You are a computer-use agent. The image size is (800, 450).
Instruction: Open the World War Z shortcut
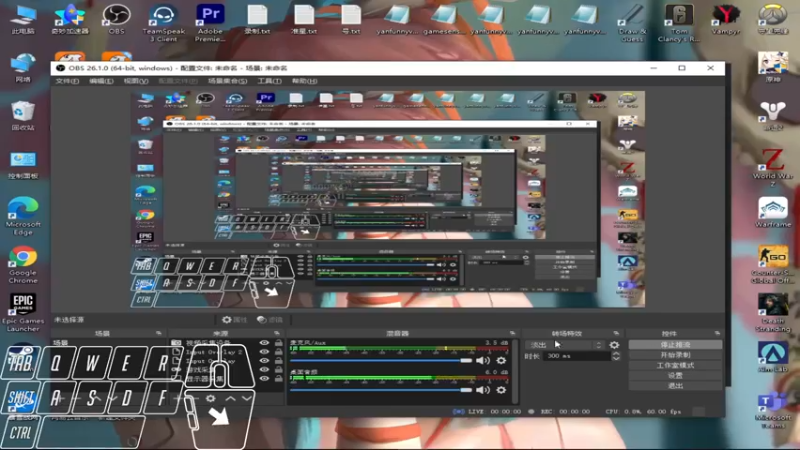point(772,167)
